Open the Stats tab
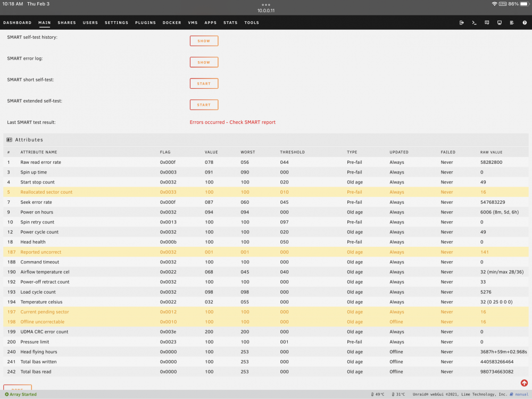Screen dimensions: 532x399 tap(230, 23)
